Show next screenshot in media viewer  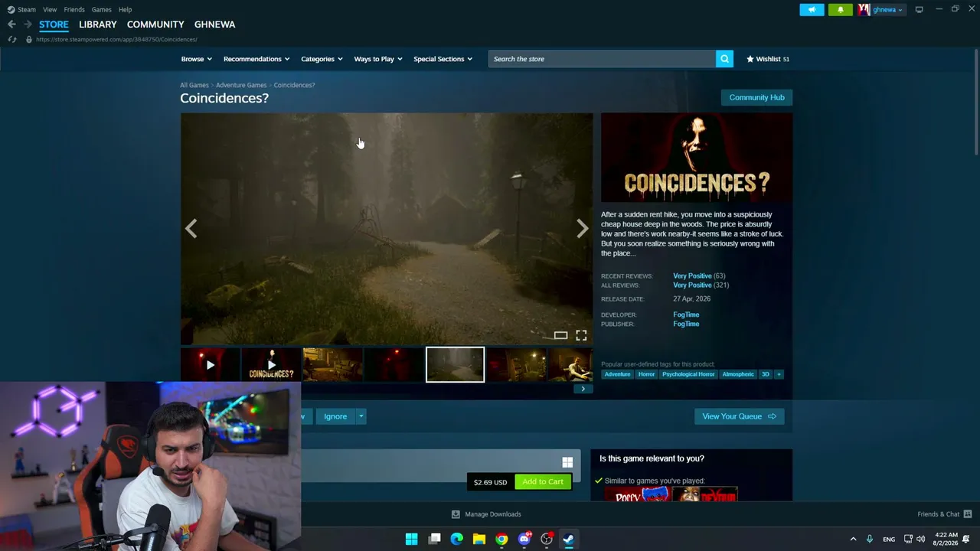[x=582, y=228]
